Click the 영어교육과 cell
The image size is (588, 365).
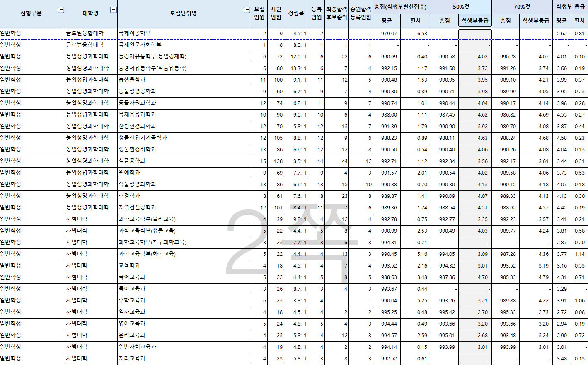point(184,324)
